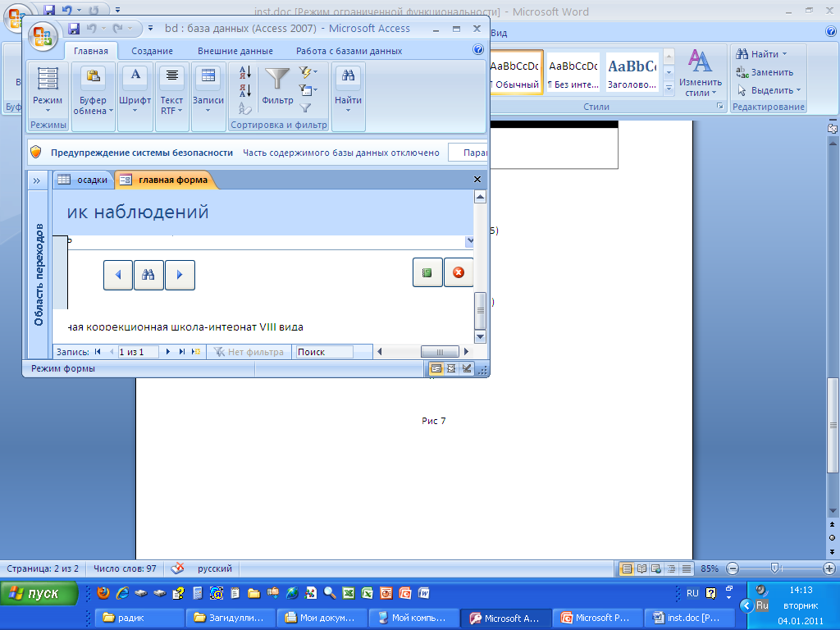The height and width of the screenshot is (630, 840).
Task: Open Изменить стили menu in Word
Action: [701, 73]
